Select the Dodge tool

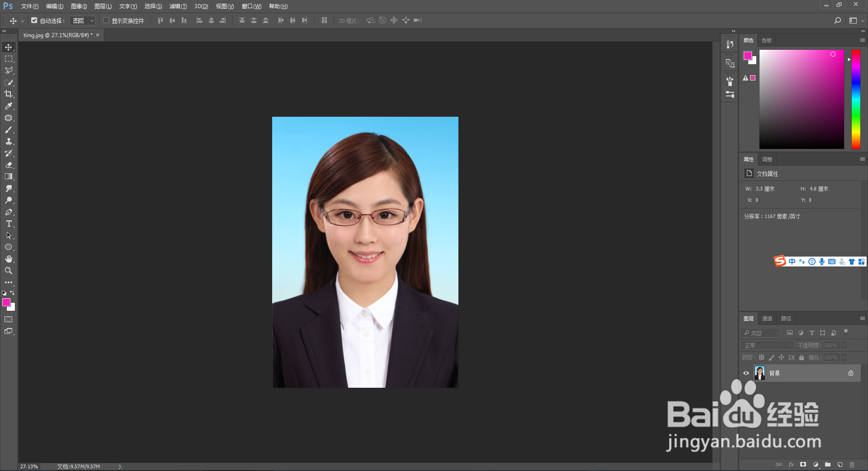(x=9, y=200)
